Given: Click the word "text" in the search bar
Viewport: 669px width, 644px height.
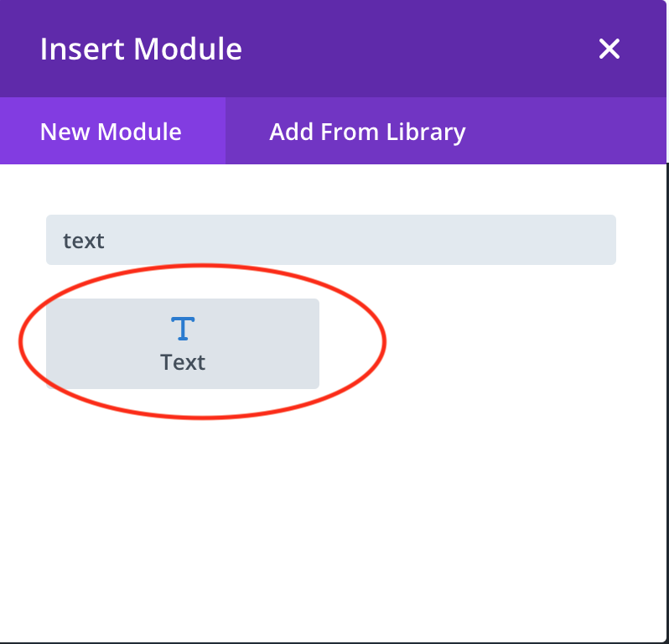Looking at the screenshot, I should (x=84, y=241).
